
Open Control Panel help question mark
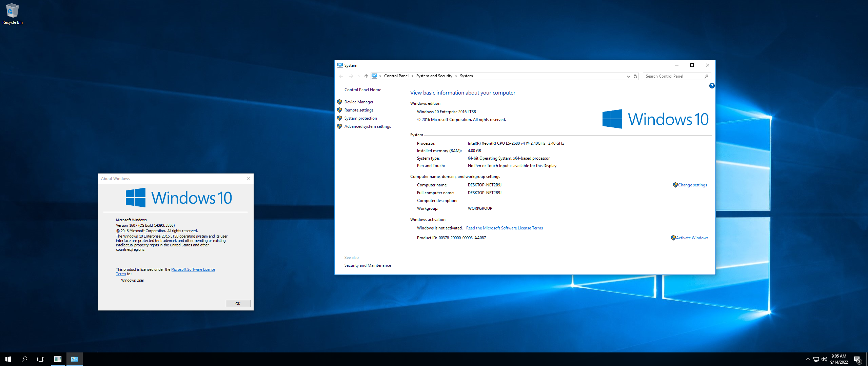[x=712, y=86]
